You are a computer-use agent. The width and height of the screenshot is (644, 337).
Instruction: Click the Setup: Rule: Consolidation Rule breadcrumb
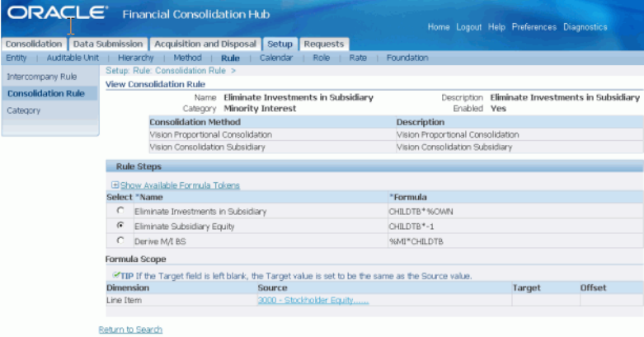[x=166, y=71]
